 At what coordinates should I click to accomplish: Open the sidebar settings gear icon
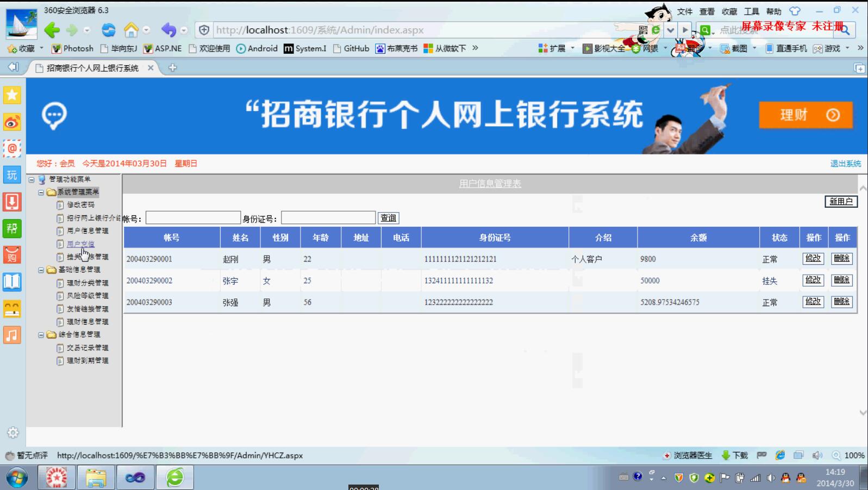[x=13, y=432]
